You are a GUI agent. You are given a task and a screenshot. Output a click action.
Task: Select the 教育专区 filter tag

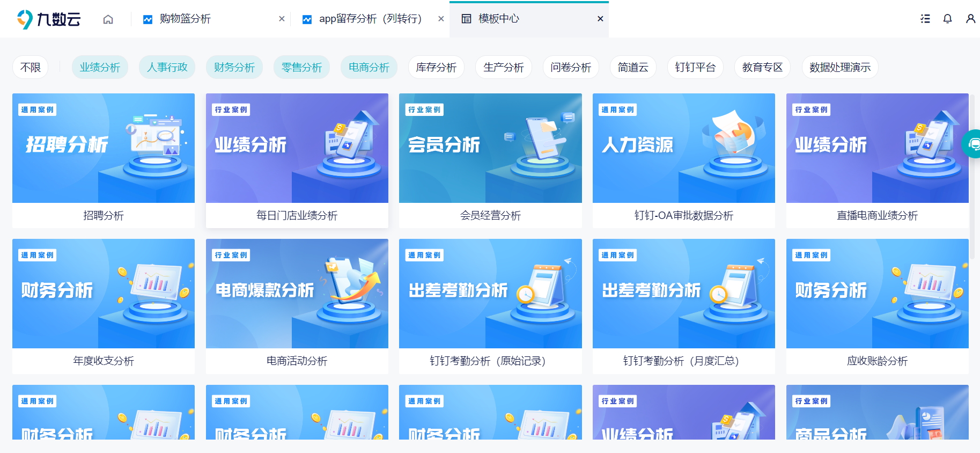[x=762, y=67]
